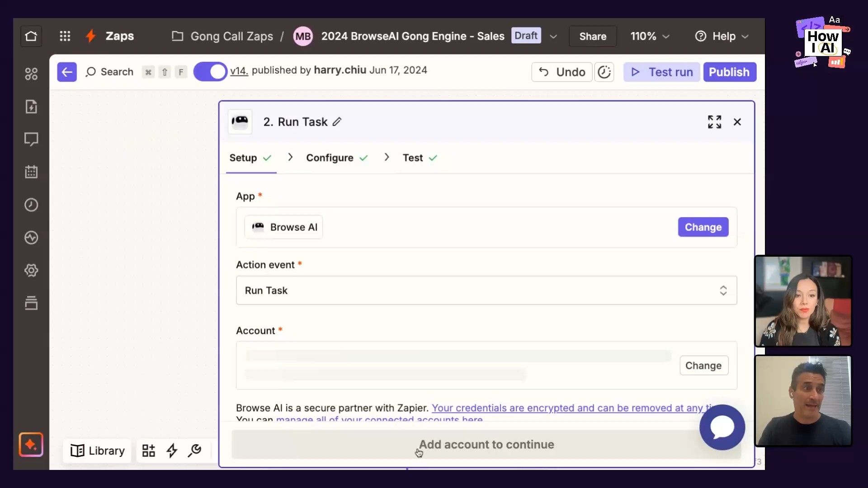Image resolution: width=868 pixels, height=488 pixels.
Task: Change the connected account
Action: coord(703,366)
